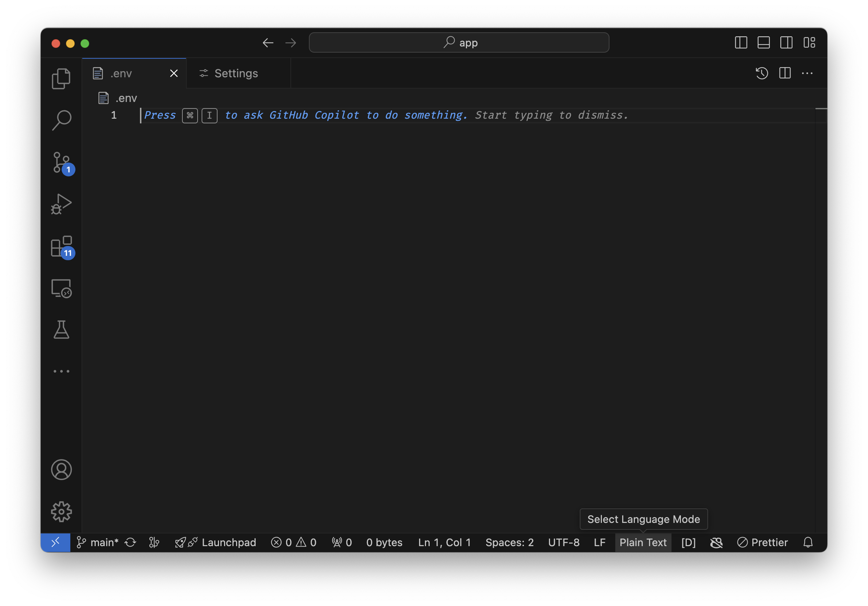Screen dimensions: 868x606
Task: Click the main* branch indicator
Action: coord(98,542)
